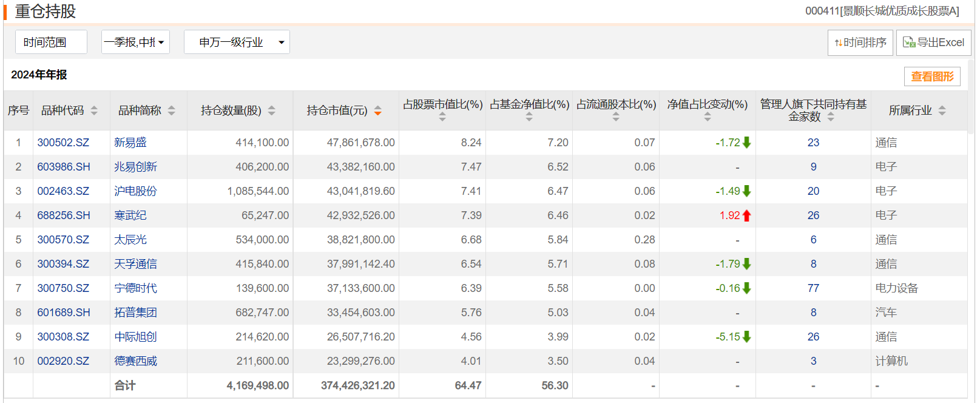Sort by 占流通股本比(%) arrows
The image size is (980, 403).
pos(616,117)
